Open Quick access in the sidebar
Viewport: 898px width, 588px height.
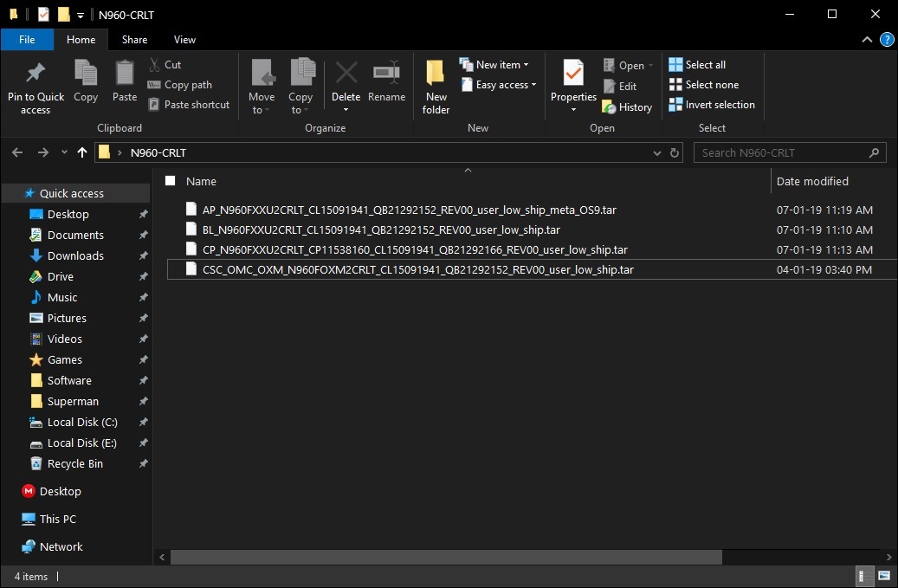click(x=72, y=193)
